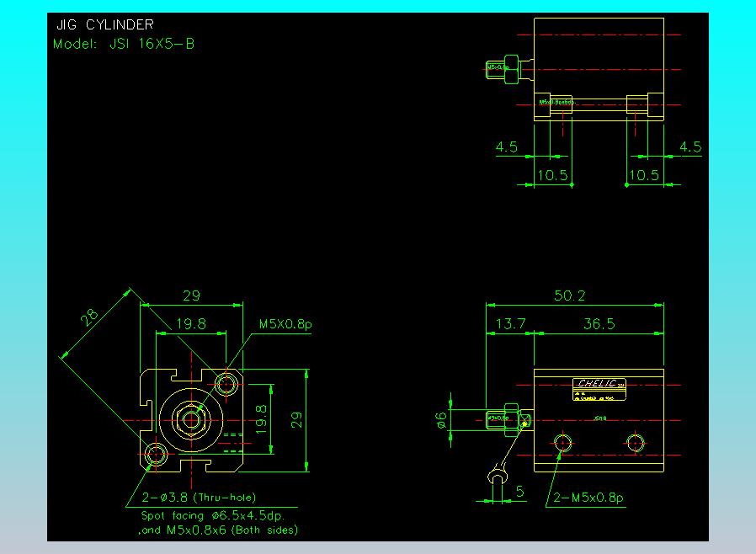The height and width of the screenshot is (554, 756).
Task: Click the left 4.5 dimension in top view
Action: coord(506,146)
